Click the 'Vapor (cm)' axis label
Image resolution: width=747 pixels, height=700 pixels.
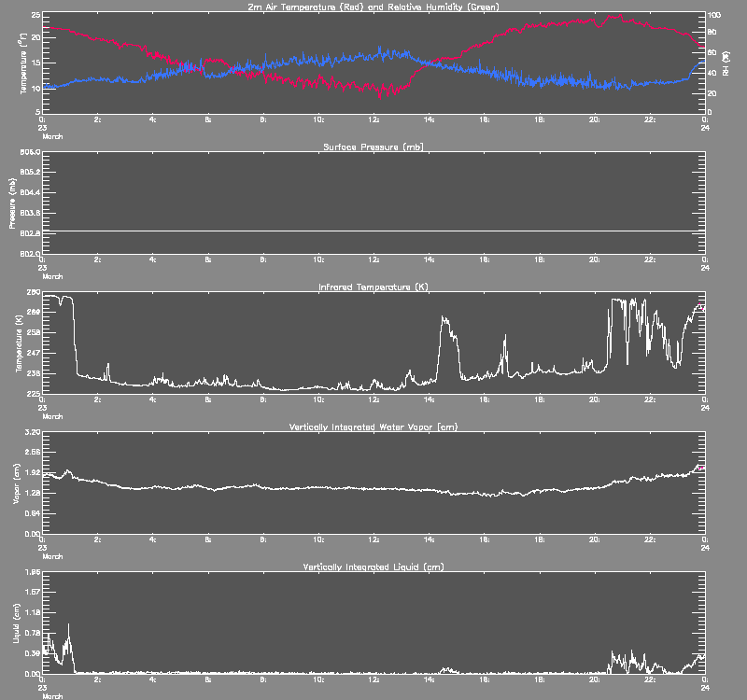pyautogui.click(x=16, y=483)
